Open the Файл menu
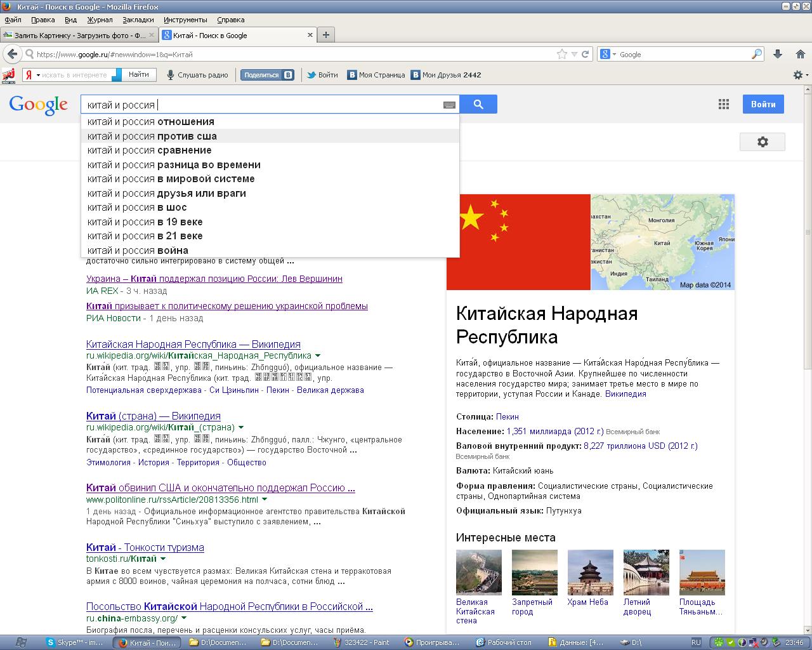 [x=13, y=20]
